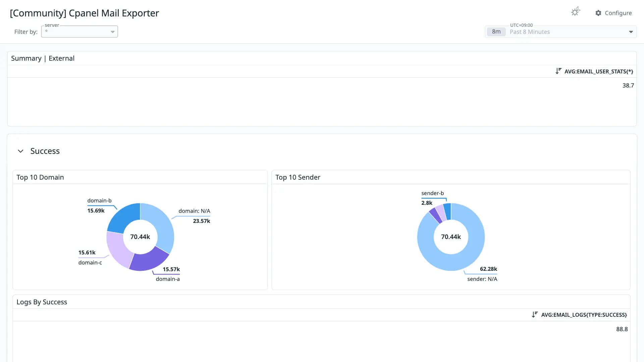Click the domain-a label
644x362 pixels.
pos(168,279)
